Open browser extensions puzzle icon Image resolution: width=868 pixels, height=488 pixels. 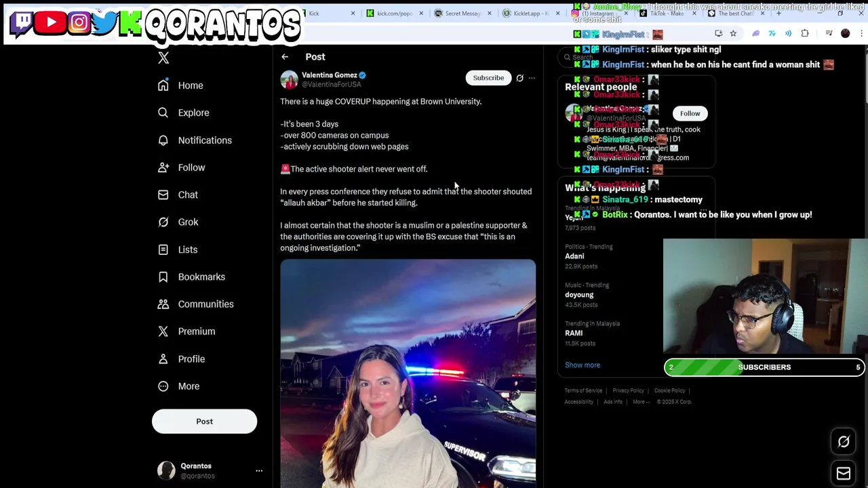(x=805, y=33)
